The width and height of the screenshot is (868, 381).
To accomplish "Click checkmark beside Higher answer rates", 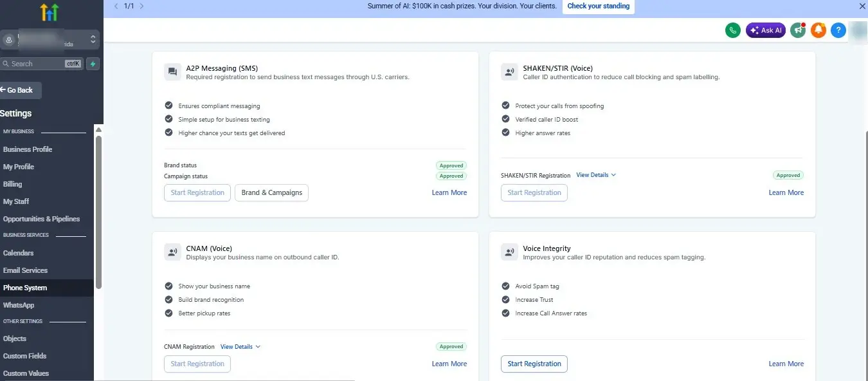I will point(505,133).
